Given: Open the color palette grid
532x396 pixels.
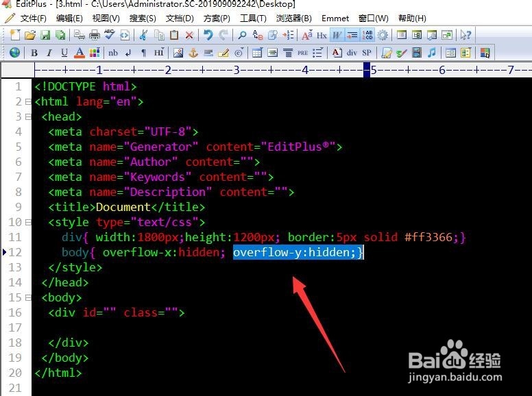Looking at the screenshot, I should click(x=95, y=53).
